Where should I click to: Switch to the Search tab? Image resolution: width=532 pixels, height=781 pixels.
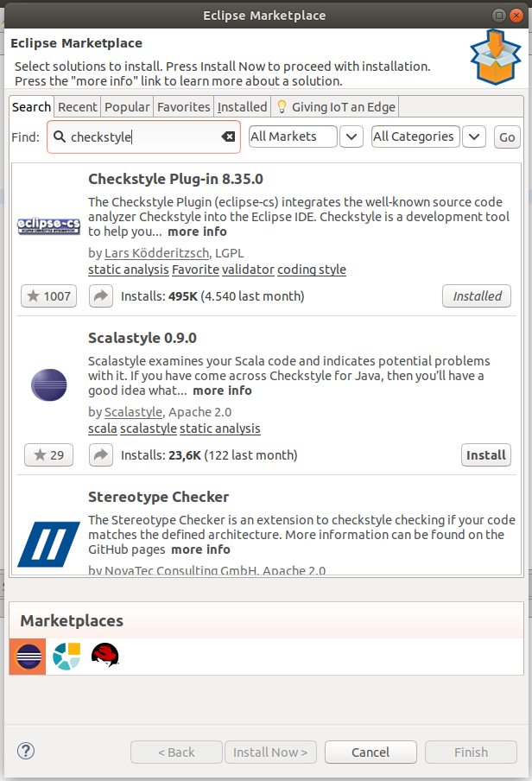click(x=31, y=106)
